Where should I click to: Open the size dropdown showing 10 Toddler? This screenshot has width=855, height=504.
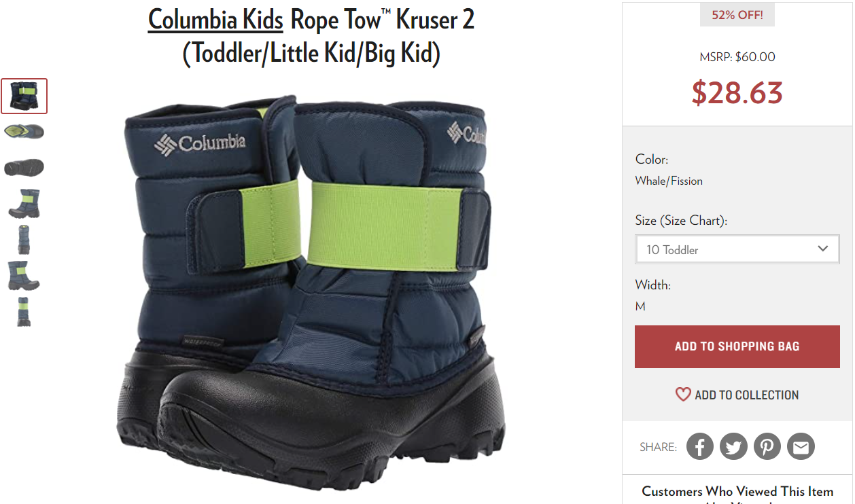point(737,249)
